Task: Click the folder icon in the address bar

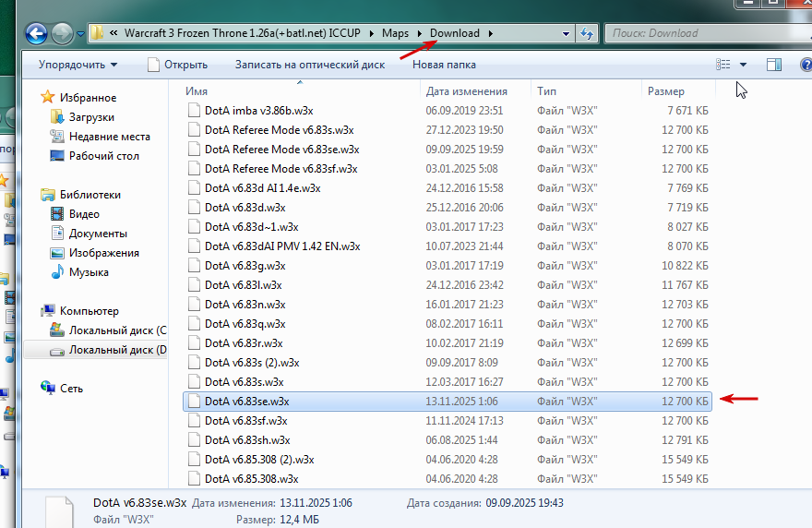Action: 96,33
